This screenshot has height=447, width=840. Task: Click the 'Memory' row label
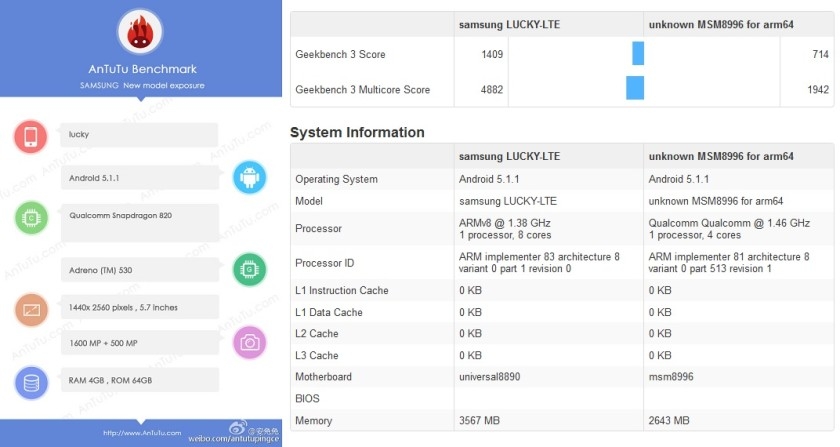tap(314, 421)
